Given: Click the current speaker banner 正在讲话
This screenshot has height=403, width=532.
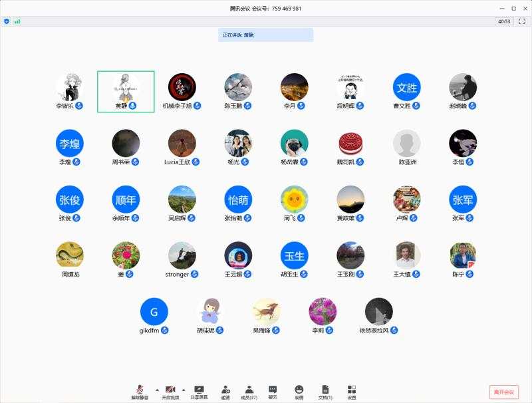Looking at the screenshot, I should click(265, 35).
